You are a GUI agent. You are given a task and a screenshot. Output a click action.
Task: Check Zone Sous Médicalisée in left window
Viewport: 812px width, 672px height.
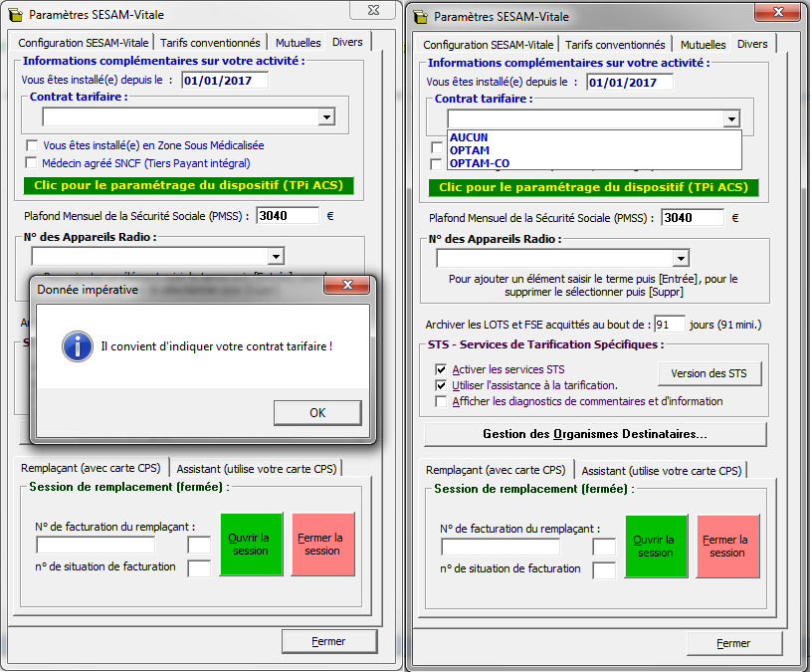click(32, 145)
